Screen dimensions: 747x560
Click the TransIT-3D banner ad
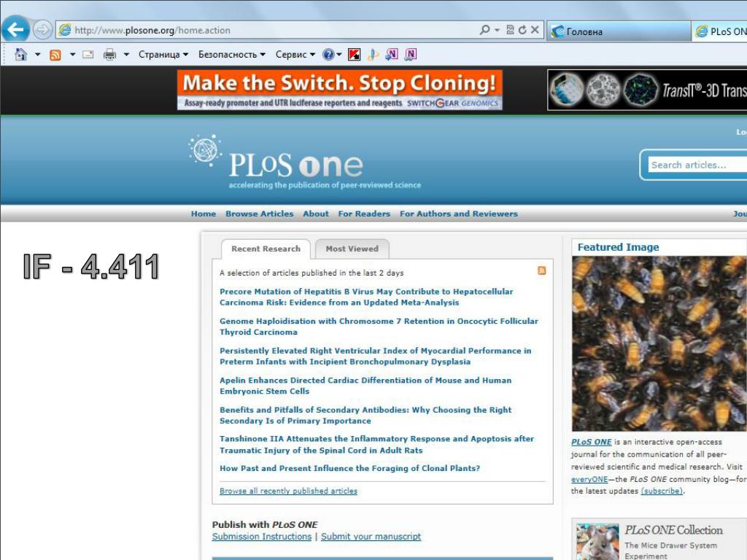(647, 90)
